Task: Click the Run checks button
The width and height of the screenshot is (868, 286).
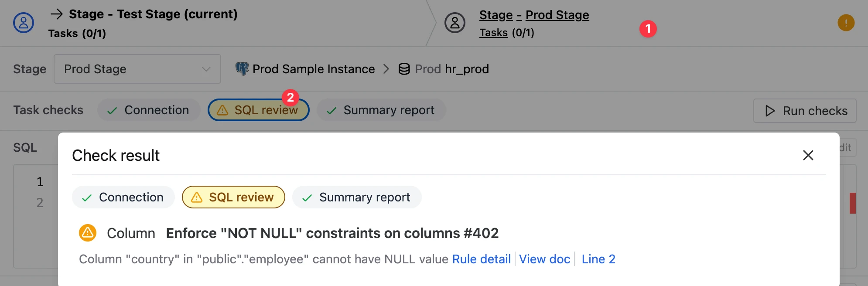Action: 805,111
